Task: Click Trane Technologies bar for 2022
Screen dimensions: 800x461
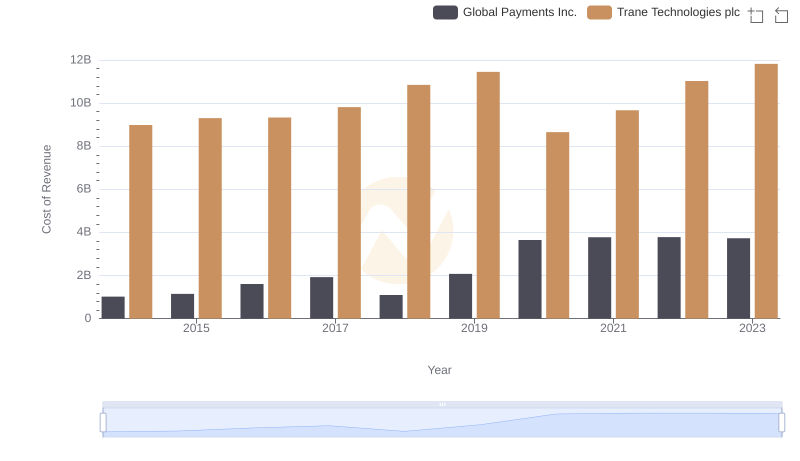Action: point(697,200)
